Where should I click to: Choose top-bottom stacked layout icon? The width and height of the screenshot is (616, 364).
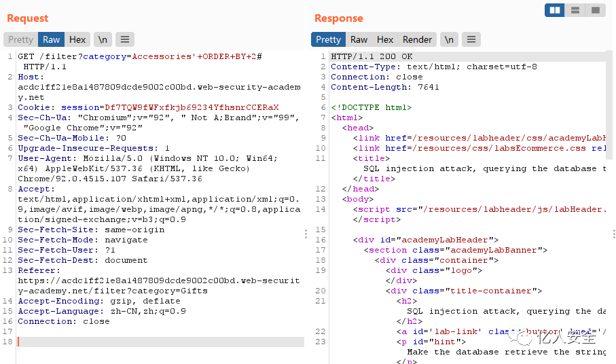(x=575, y=10)
